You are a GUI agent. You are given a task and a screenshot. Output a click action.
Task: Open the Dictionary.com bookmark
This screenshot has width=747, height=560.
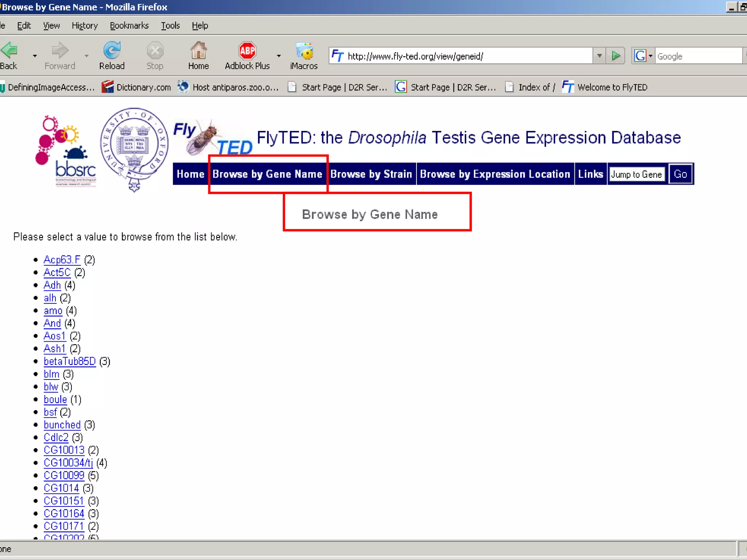point(137,87)
